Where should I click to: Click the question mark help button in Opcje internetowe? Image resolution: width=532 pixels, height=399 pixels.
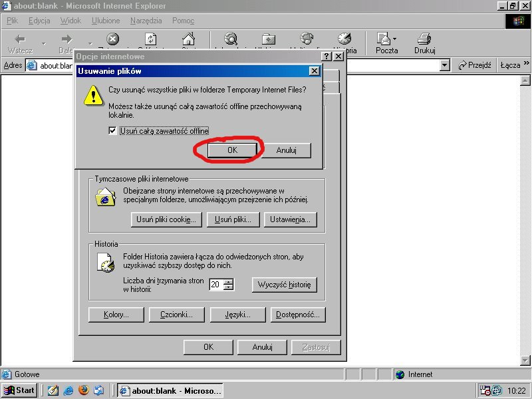326,57
